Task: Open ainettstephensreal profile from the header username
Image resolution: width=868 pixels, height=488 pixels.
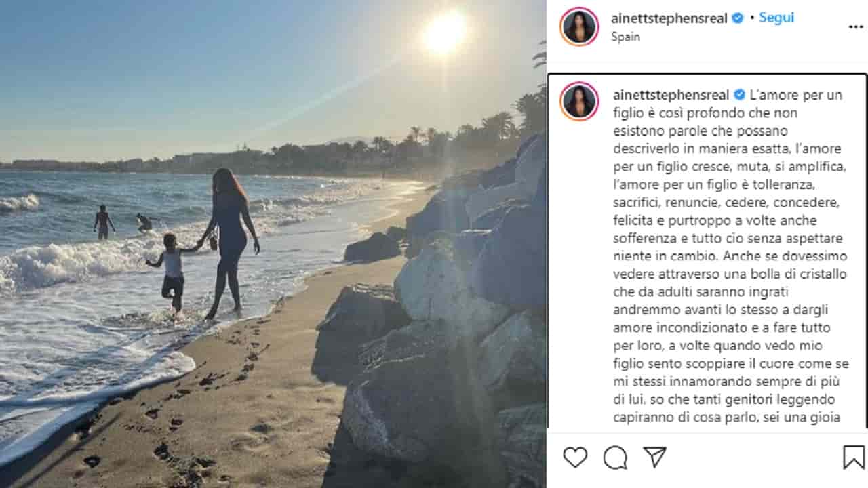Action: (x=668, y=18)
